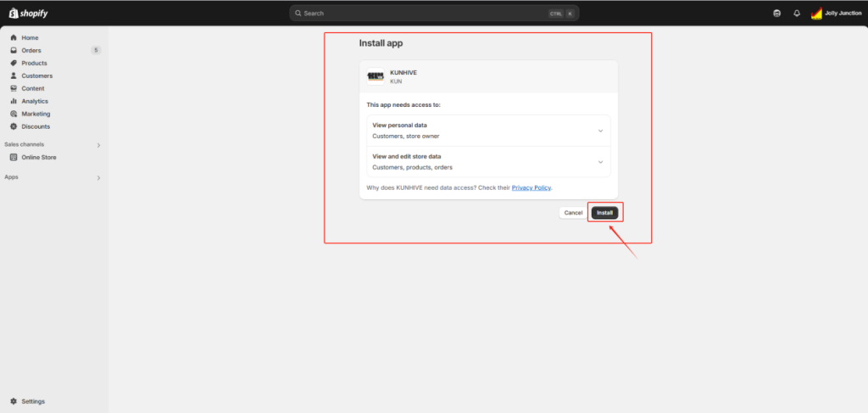Click 'Customers, store owner' text
This screenshot has width=868, height=413.
click(x=406, y=136)
